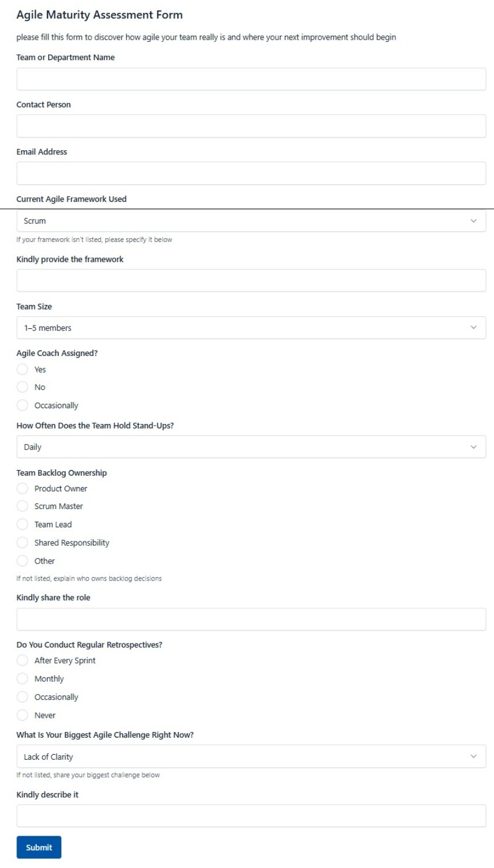494x868 pixels.
Task: Click the Kindly describe it field
Action: [252, 815]
